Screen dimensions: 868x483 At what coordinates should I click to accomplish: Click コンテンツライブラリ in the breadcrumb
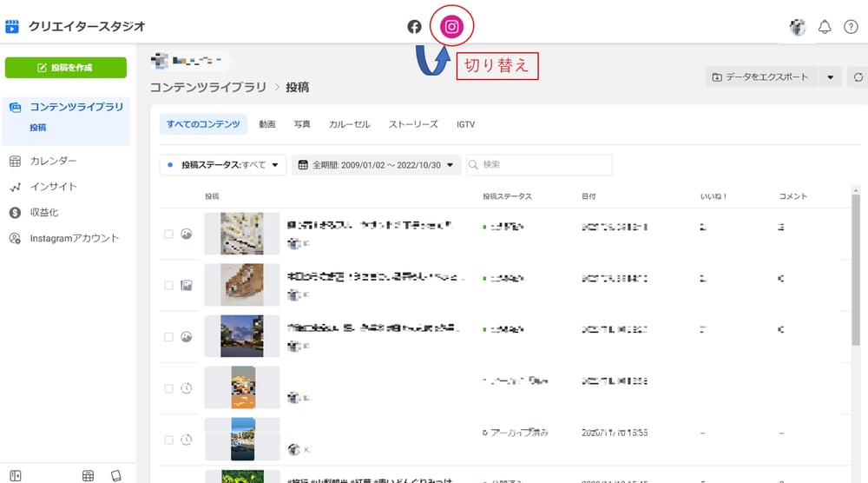[208, 88]
